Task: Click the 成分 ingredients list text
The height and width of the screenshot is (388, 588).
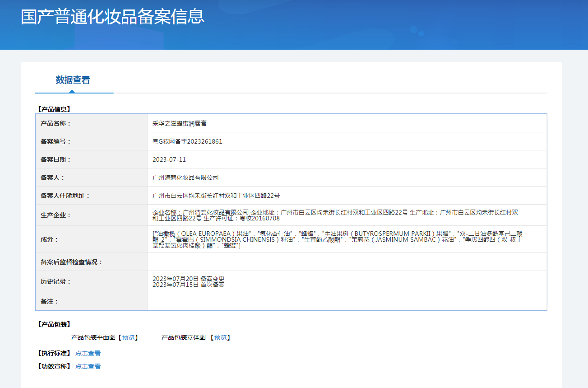Action: point(337,239)
